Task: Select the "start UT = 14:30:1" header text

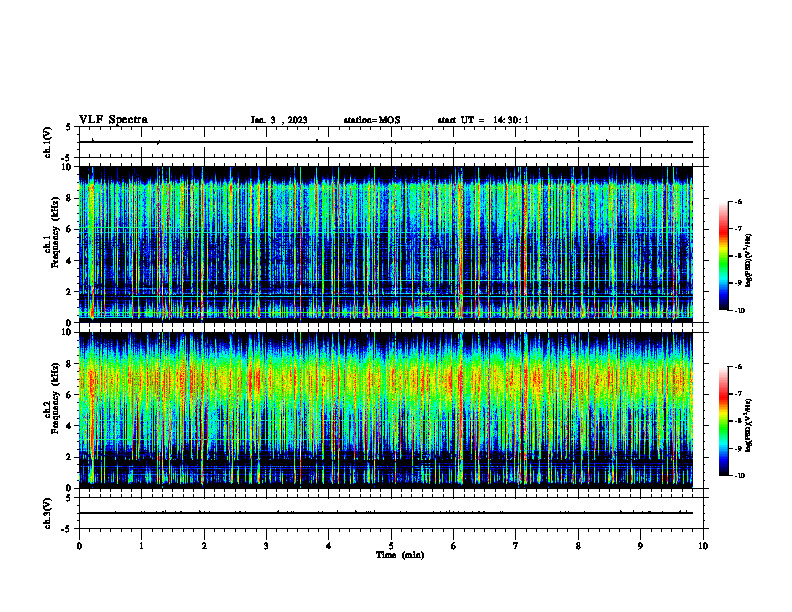Action: (x=483, y=120)
